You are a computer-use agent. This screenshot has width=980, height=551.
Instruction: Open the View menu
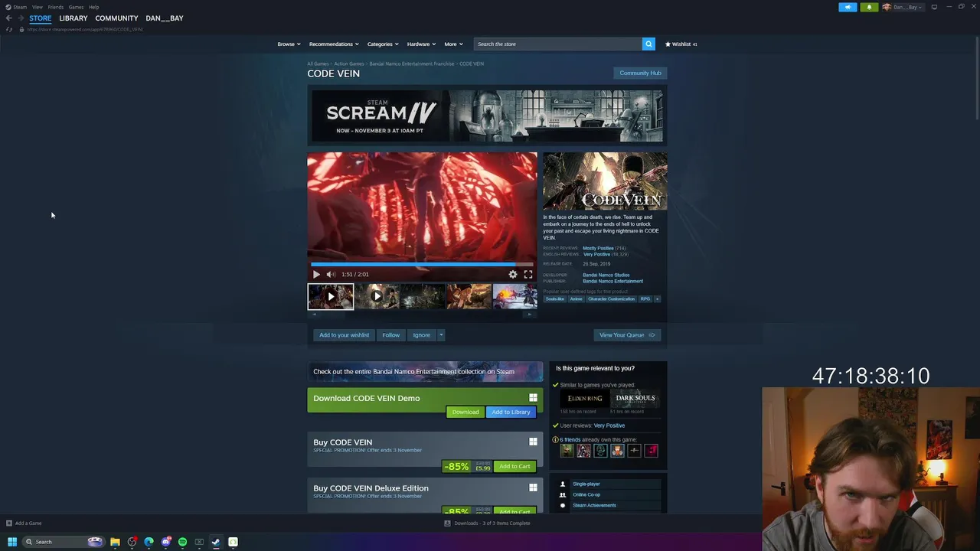(37, 7)
